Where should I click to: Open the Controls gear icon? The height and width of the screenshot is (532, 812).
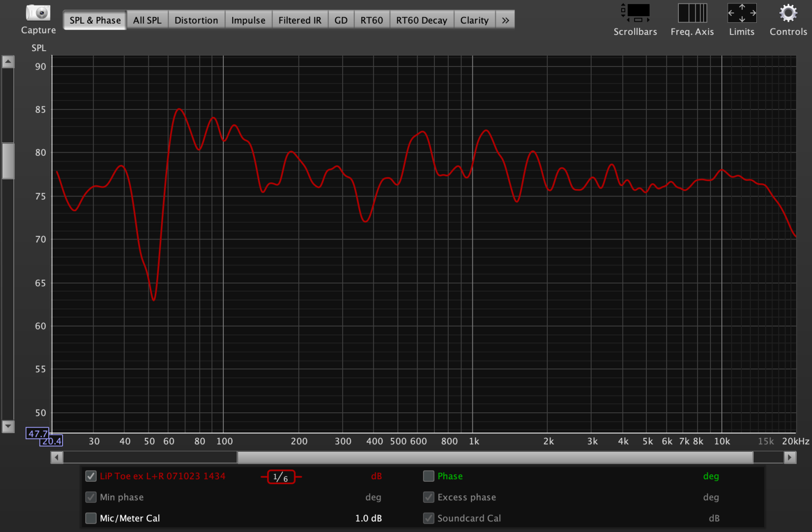click(x=788, y=13)
